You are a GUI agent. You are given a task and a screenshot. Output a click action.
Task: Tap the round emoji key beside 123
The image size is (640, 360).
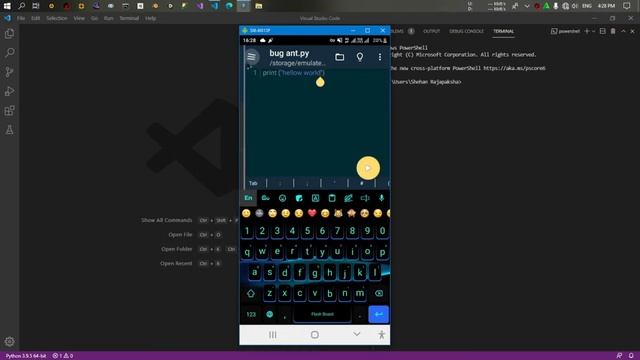269,314
